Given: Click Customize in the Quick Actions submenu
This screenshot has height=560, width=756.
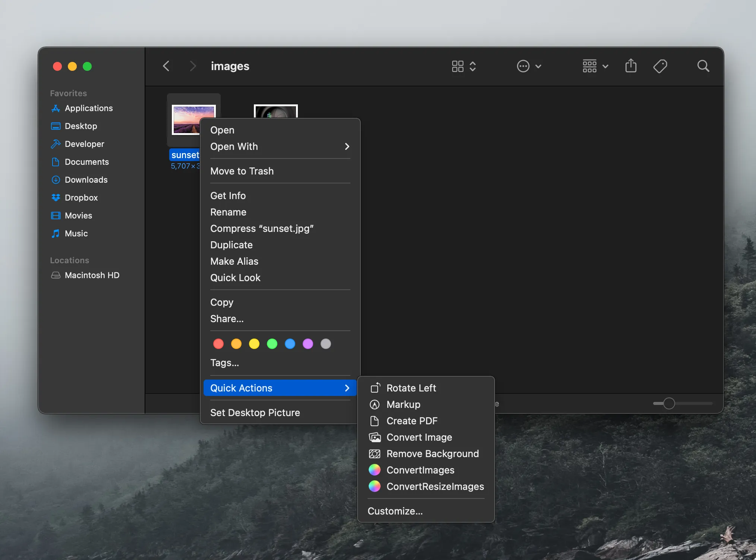Looking at the screenshot, I should pyautogui.click(x=395, y=511).
